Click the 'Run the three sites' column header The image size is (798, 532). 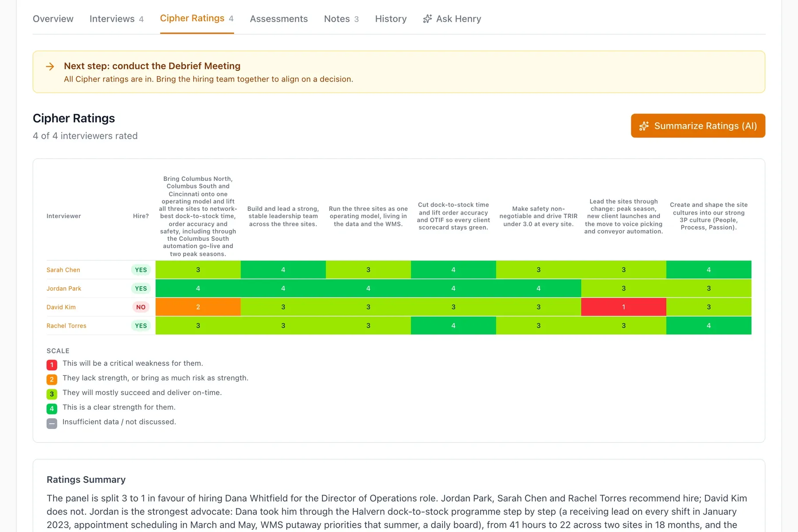pos(368,216)
